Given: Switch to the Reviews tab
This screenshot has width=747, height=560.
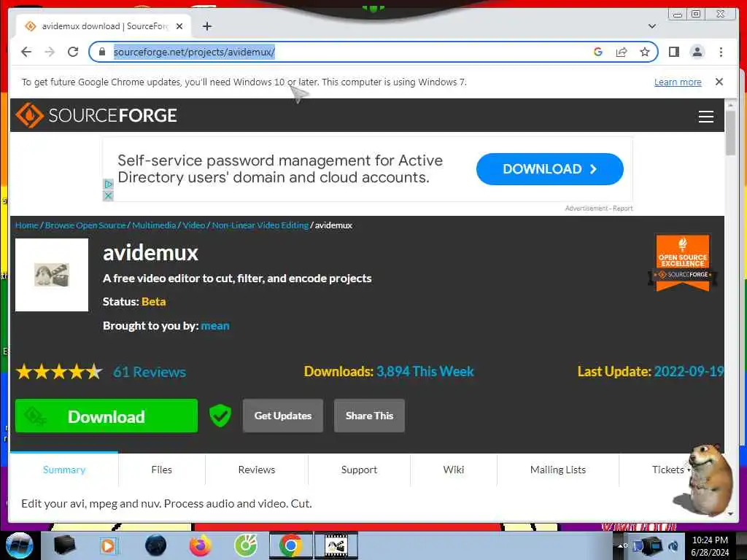Looking at the screenshot, I should coord(257,470).
